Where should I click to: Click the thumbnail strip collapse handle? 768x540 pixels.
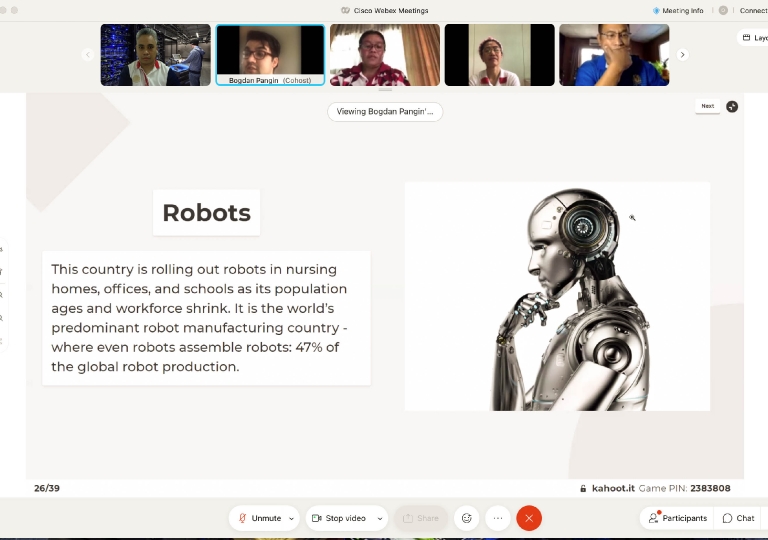click(385, 90)
